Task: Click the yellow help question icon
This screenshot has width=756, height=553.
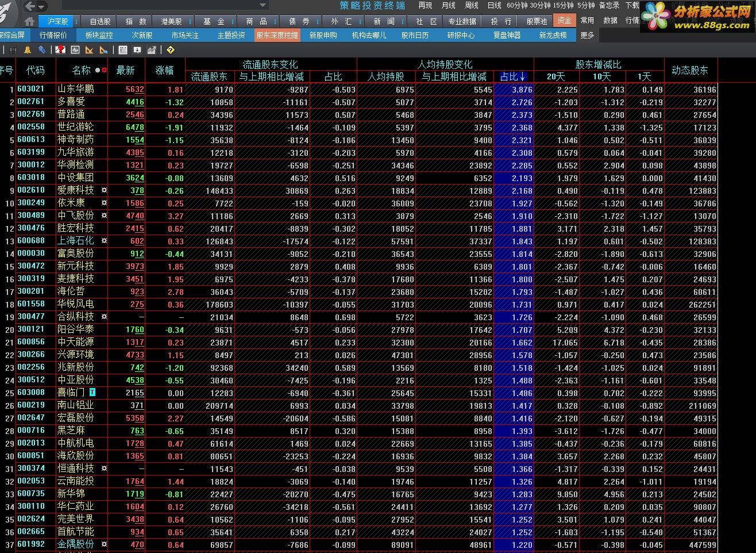Action: click(170, 50)
